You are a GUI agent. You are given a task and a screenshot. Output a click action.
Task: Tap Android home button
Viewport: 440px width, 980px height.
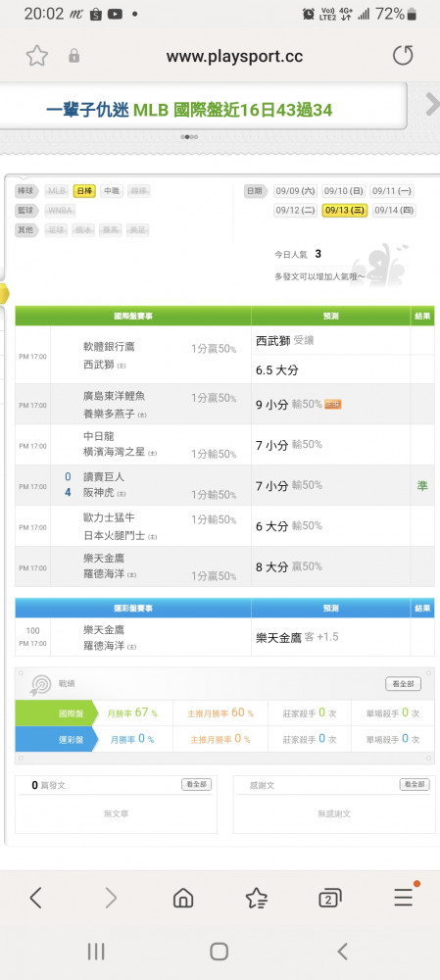(x=219, y=952)
